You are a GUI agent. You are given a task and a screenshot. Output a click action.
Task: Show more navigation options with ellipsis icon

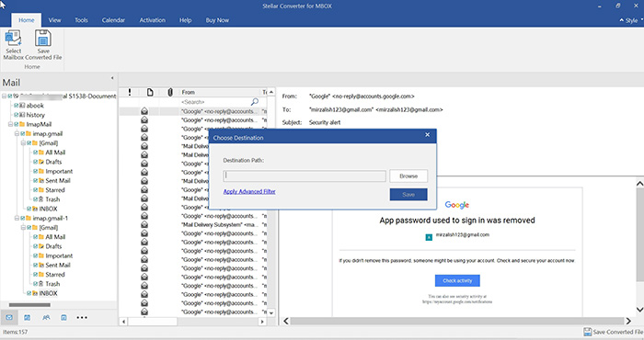pyautogui.click(x=82, y=317)
